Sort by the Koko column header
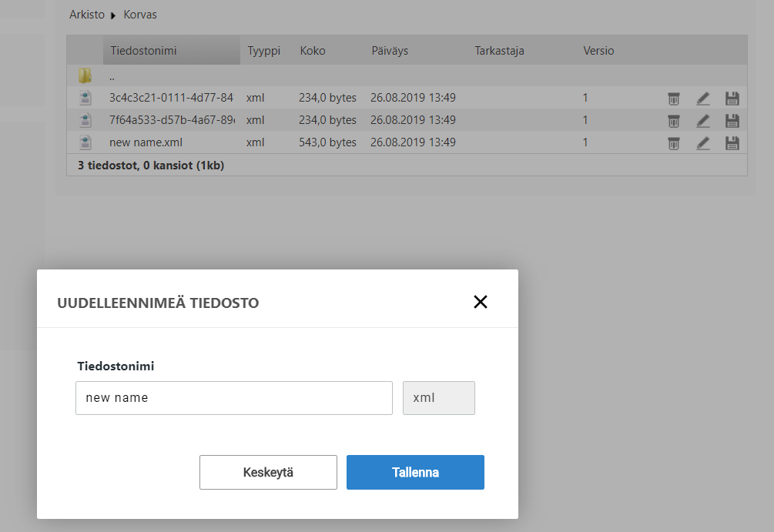 coord(313,51)
